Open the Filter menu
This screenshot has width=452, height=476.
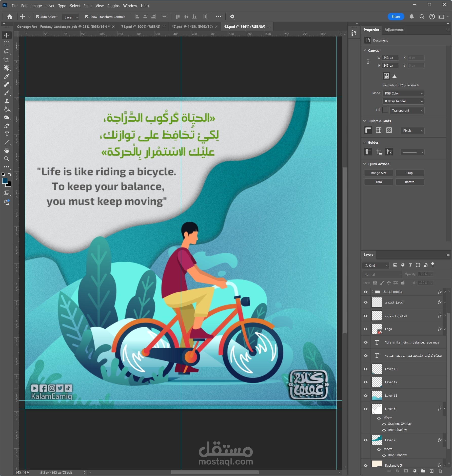[88, 6]
